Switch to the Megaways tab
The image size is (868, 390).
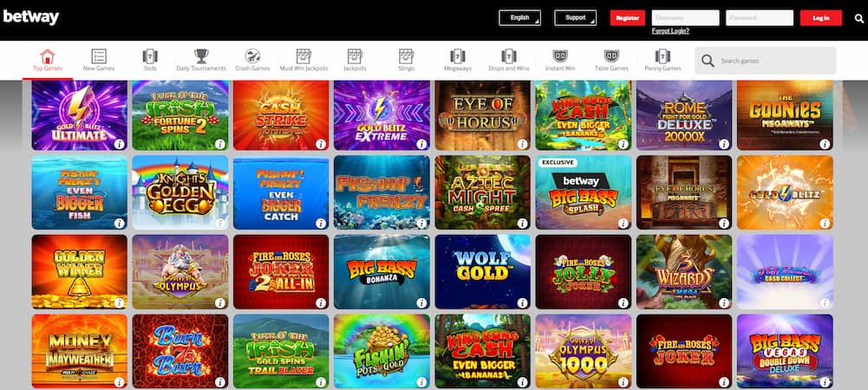[457, 61]
